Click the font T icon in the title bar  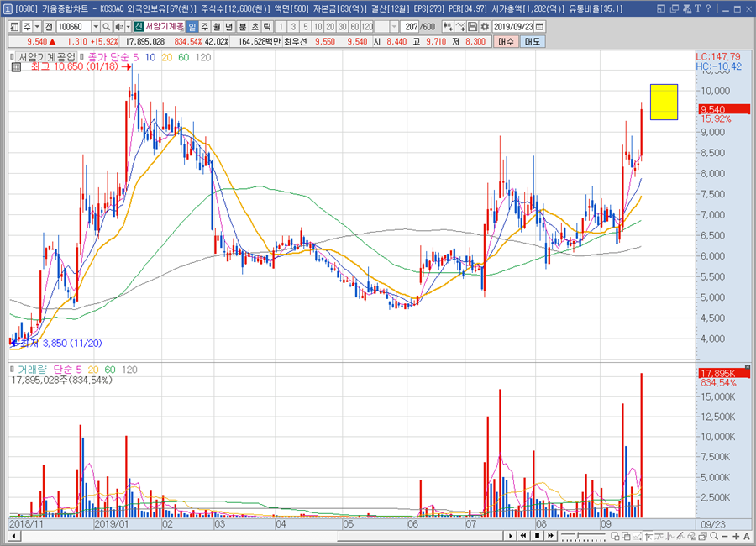(x=698, y=8)
